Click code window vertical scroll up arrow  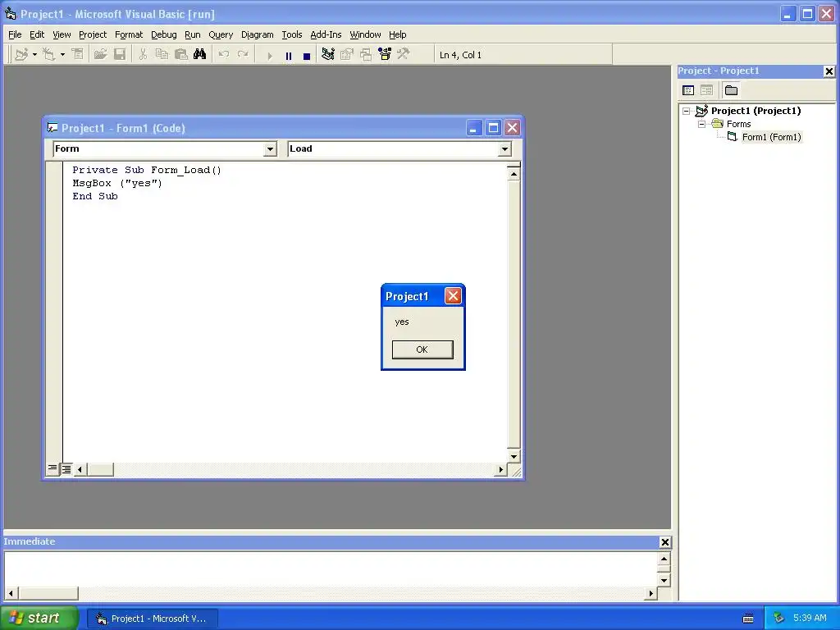pyautogui.click(x=514, y=174)
